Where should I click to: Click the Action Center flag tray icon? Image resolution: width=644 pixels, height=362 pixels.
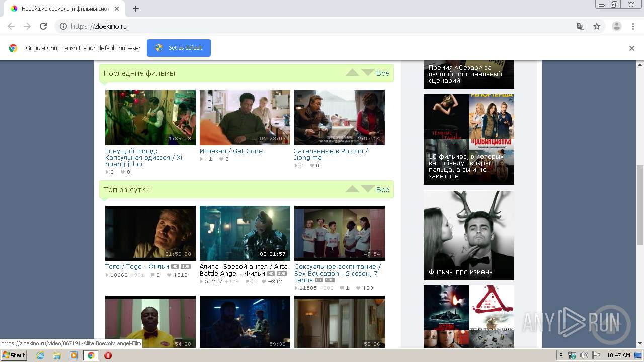click(x=596, y=355)
